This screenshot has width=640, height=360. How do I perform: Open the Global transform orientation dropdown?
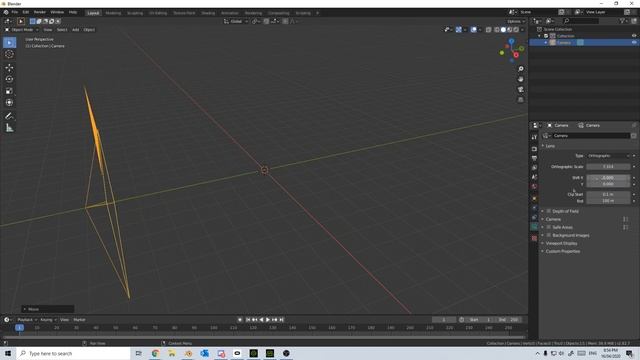[x=236, y=21]
